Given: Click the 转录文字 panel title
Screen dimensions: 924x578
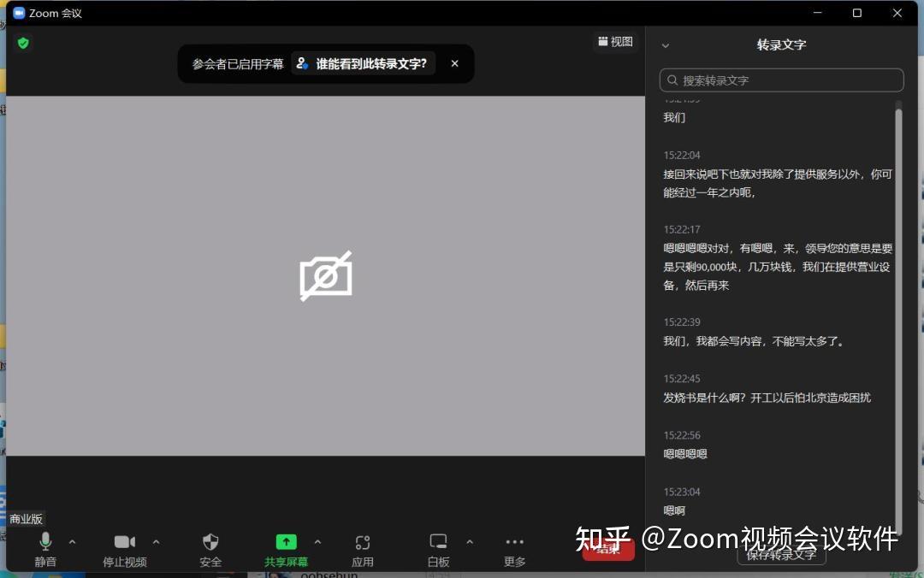Looking at the screenshot, I should point(781,44).
